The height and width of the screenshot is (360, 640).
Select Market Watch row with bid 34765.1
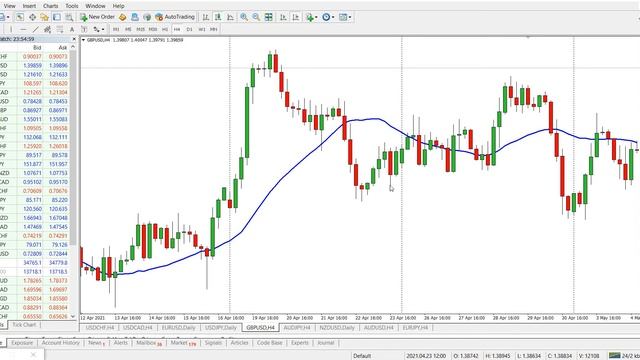click(x=35, y=263)
